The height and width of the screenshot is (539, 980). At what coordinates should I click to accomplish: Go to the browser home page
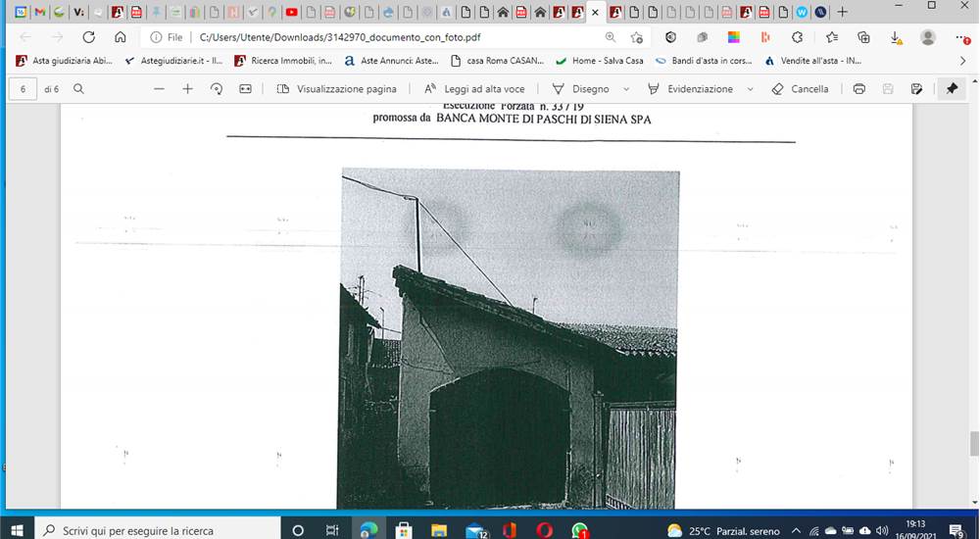coord(120,37)
